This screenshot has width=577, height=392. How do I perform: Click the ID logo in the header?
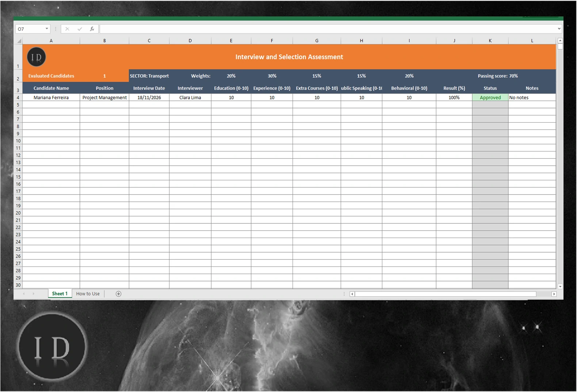tap(37, 57)
